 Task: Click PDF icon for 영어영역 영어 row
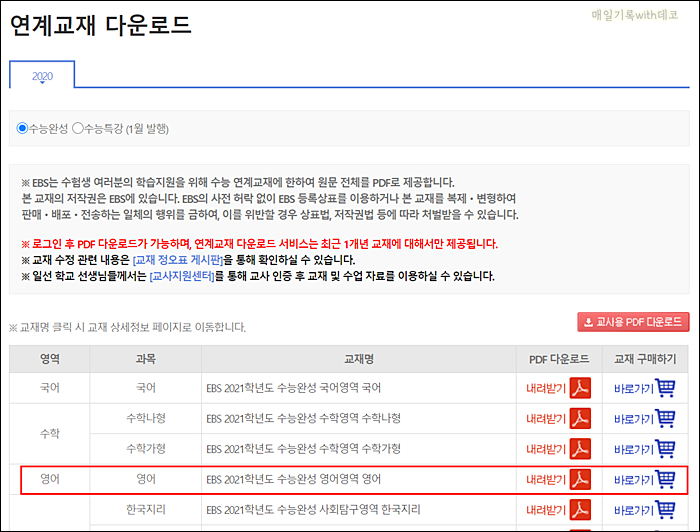coord(580,479)
